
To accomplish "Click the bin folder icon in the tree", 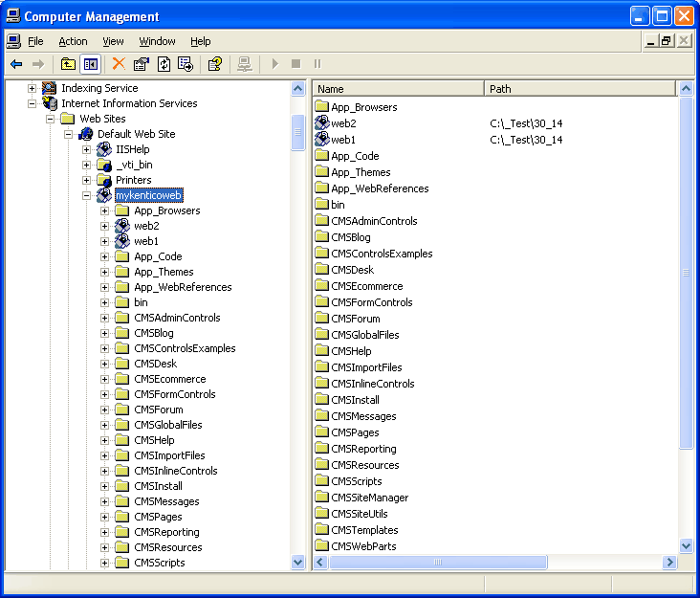I will pyautogui.click(x=121, y=302).
